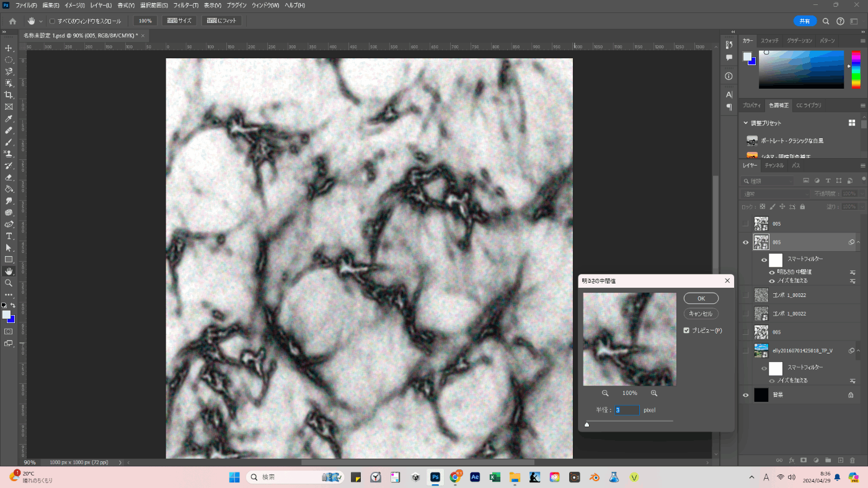Click the Clone Stamp tool

tap(9, 154)
